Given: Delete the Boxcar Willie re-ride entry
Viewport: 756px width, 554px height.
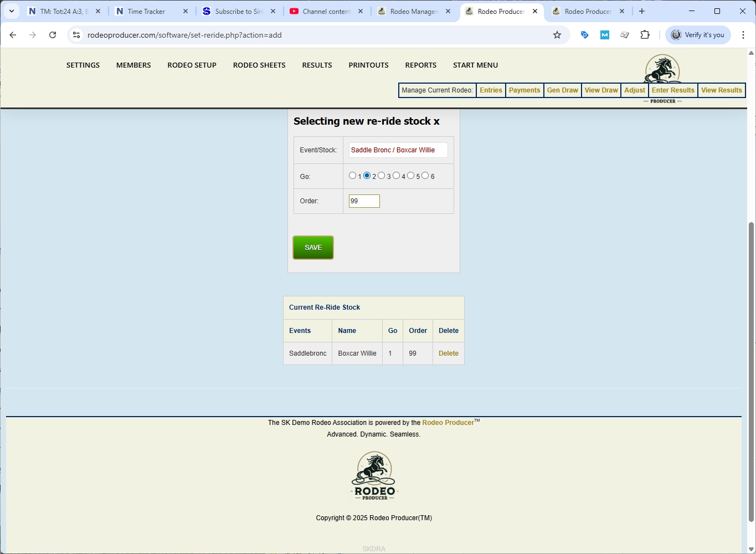Looking at the screenshot, I should tap(448, 353).
